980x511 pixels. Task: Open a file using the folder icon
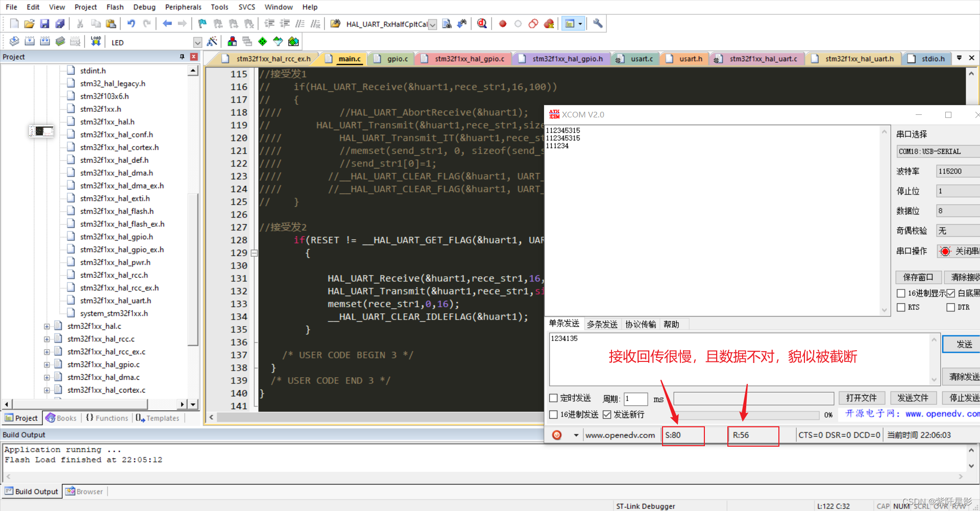30,23
